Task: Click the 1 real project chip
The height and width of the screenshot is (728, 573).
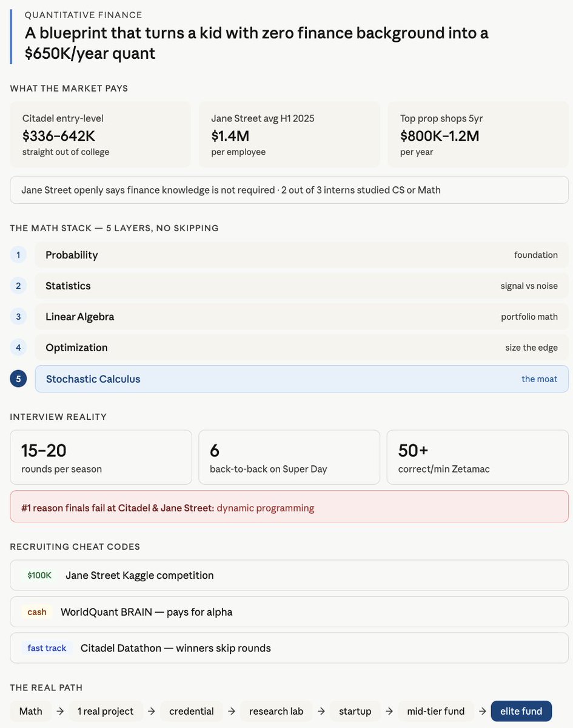Action: [106, 711]
